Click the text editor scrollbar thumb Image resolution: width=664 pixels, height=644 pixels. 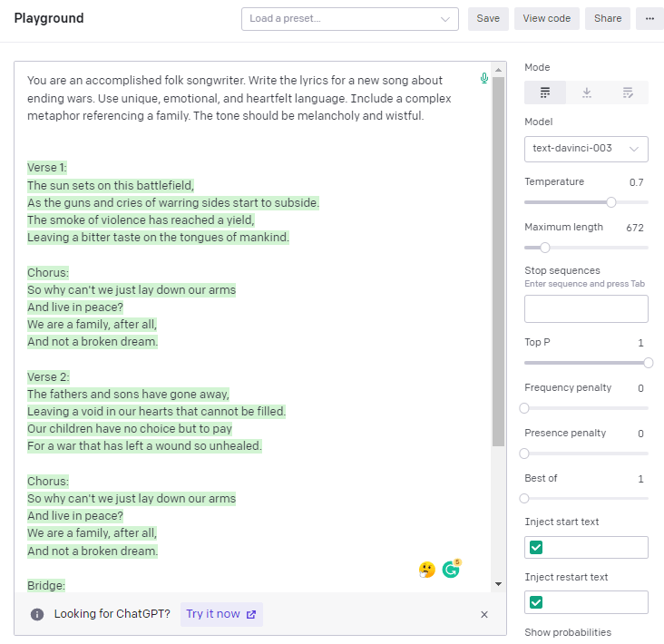click(x=498, y=261)
